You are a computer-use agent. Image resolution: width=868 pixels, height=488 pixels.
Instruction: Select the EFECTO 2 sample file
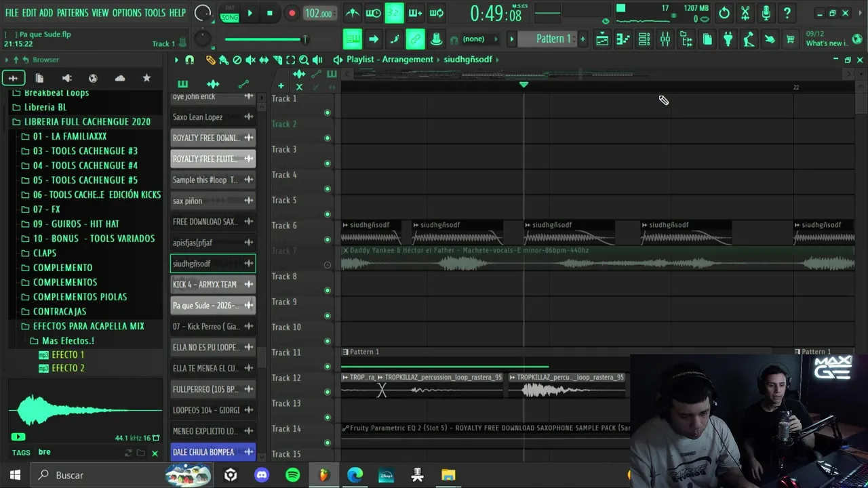point(68,368)
